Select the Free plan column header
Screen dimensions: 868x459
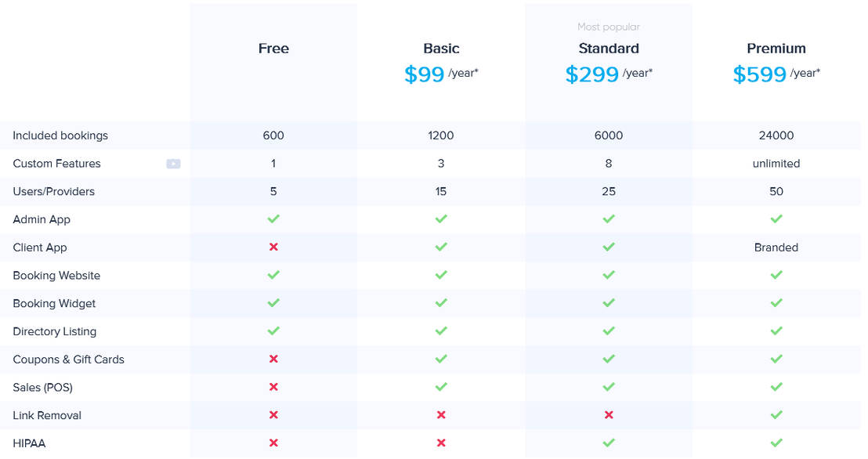pos(273,49)
